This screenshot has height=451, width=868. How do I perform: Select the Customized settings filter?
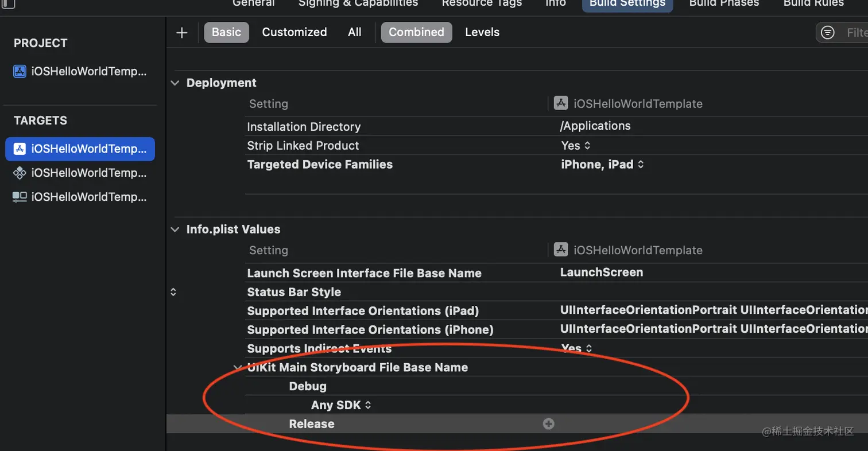294,32
